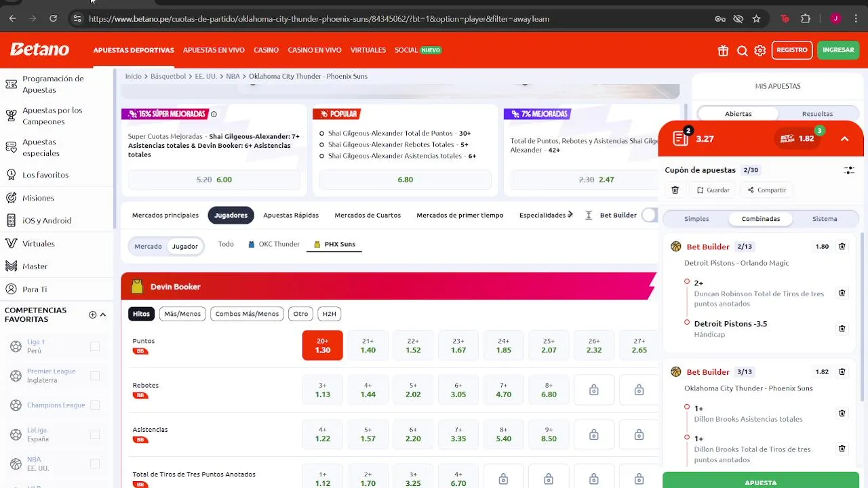Image resolution: width=868 pixels, height=488 pixels.
Task: Collapse Competencias Favoritas section
Action: coord(103,314)
